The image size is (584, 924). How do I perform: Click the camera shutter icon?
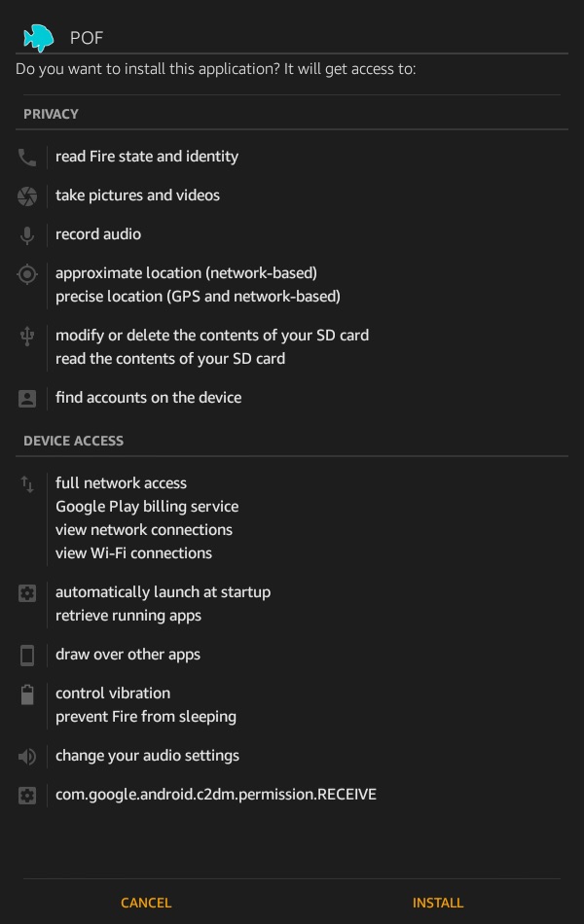[27, 196]
